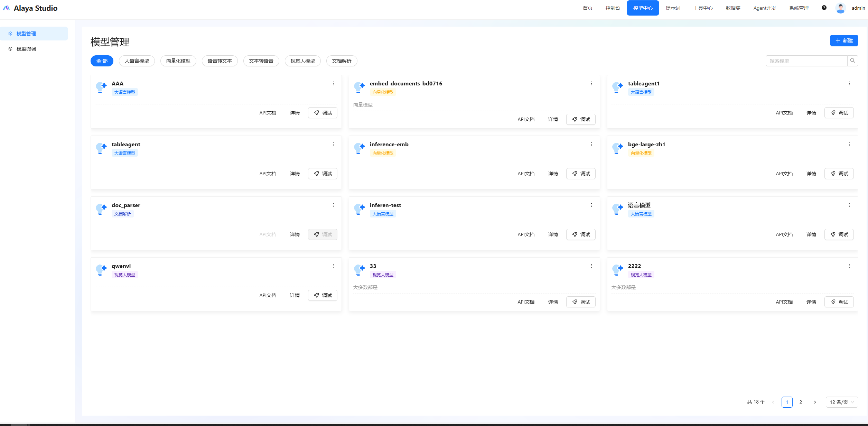Focus the 搜索模型 search field
This screenshot has width=868, height=426.
pos(806,61)
